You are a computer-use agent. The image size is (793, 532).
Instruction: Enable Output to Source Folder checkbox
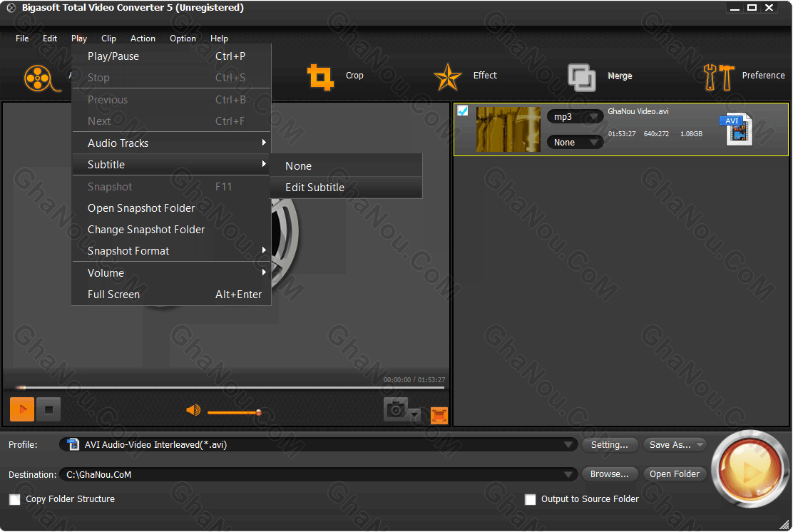click(530, 499)
